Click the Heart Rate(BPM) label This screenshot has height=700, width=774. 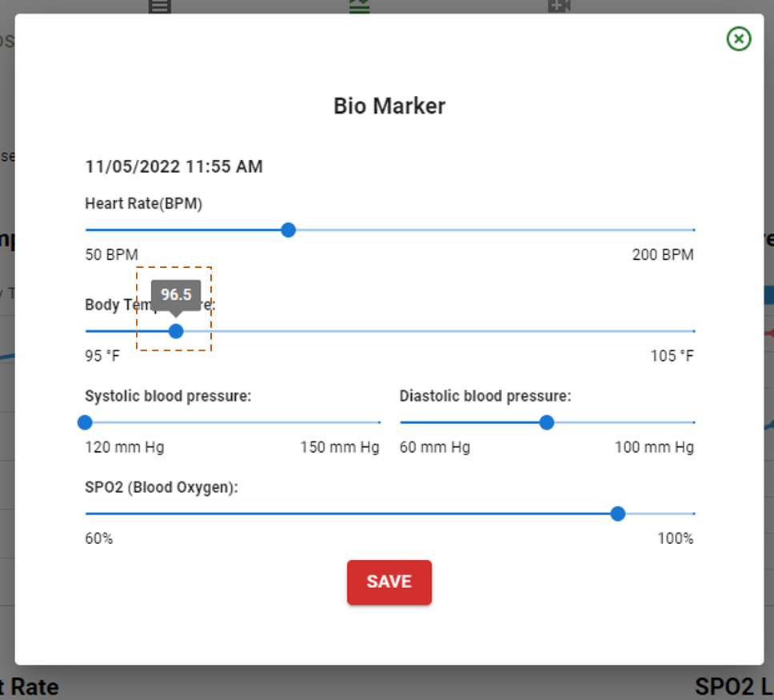point(144,204)
